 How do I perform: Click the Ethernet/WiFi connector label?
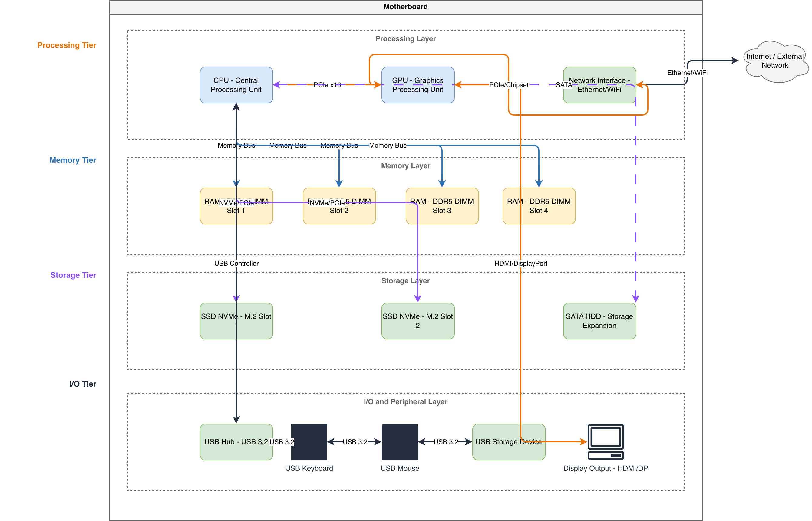pyautogui.click(x=687, y=73)
